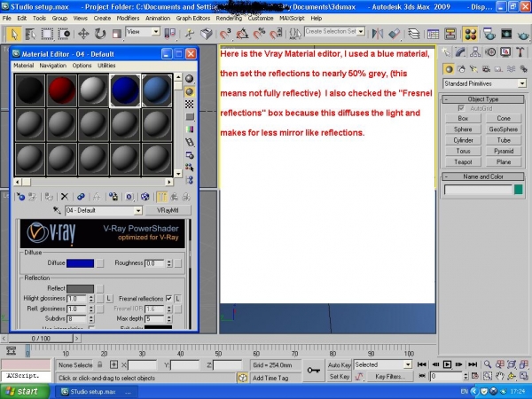Activate the Zoom viewport tool
Viewport: 532px width, 399px height.
click(488, 364)
